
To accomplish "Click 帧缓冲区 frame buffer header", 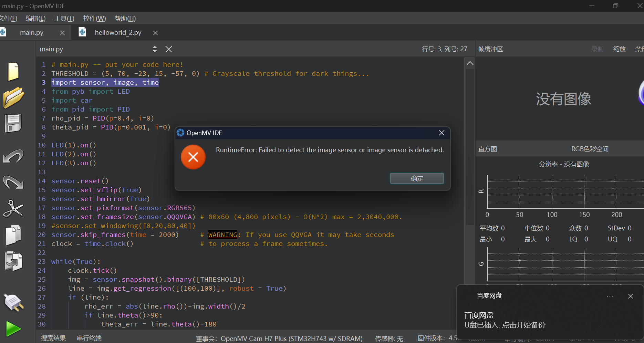I will [491, 49].
